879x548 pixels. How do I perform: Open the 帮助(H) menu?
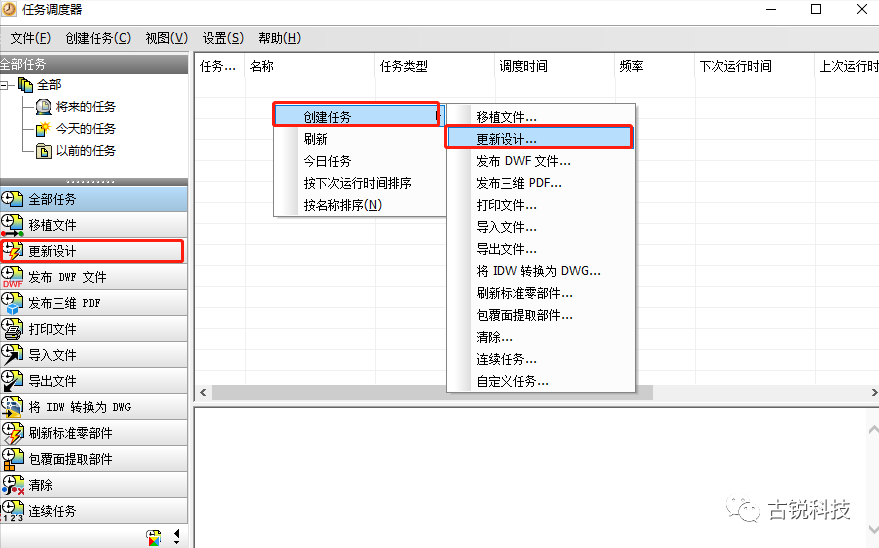point(279,38)
